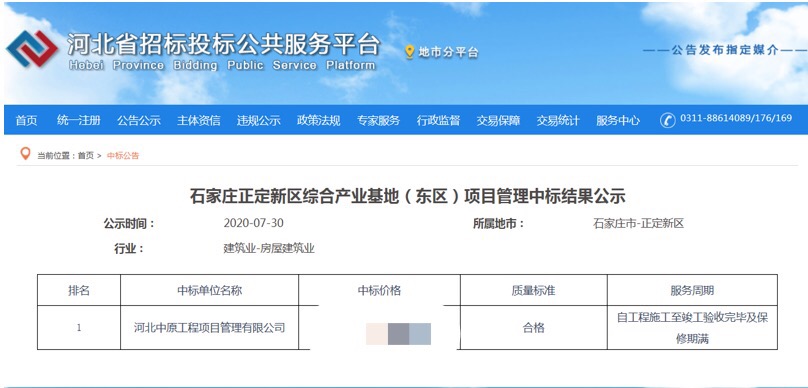Open the 公告公示 menu item
The image size is (808, 388).
[139, 121]
